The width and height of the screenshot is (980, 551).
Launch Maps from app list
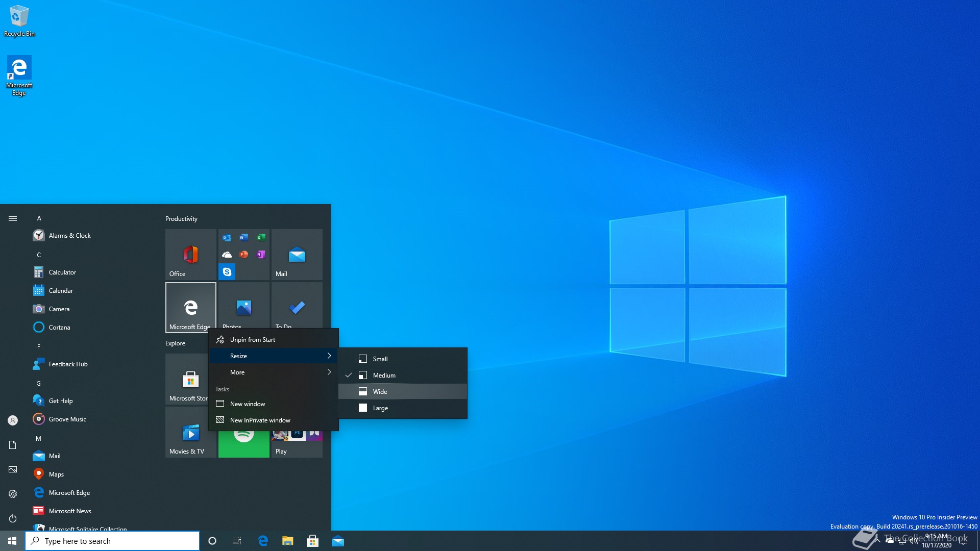92,474
